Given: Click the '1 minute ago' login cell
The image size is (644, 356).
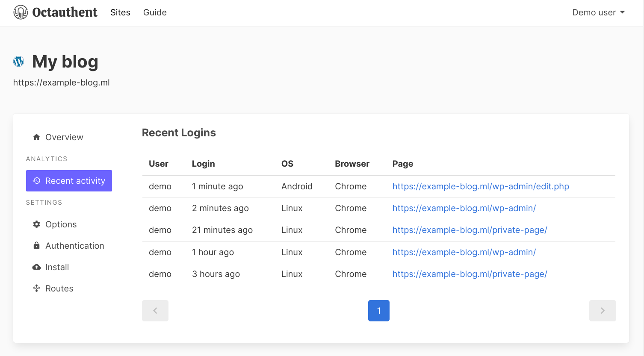Looking at the screenshot, I should coord(218,186).
